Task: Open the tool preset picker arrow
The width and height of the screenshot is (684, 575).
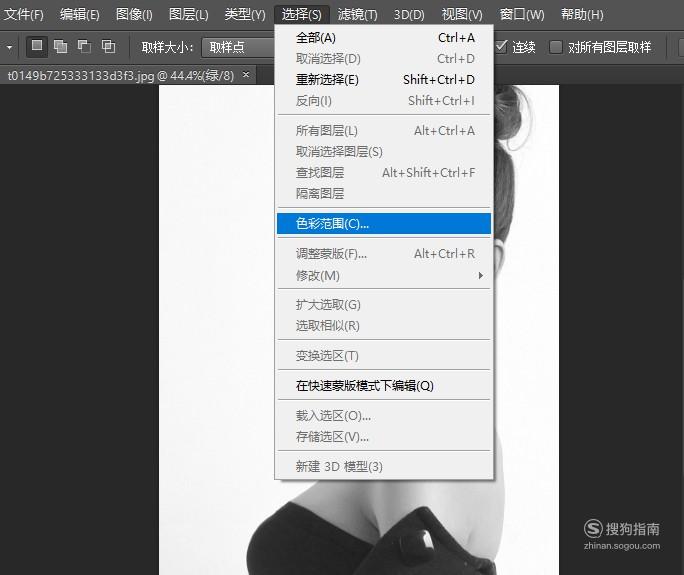Action: tap(9, 47)
